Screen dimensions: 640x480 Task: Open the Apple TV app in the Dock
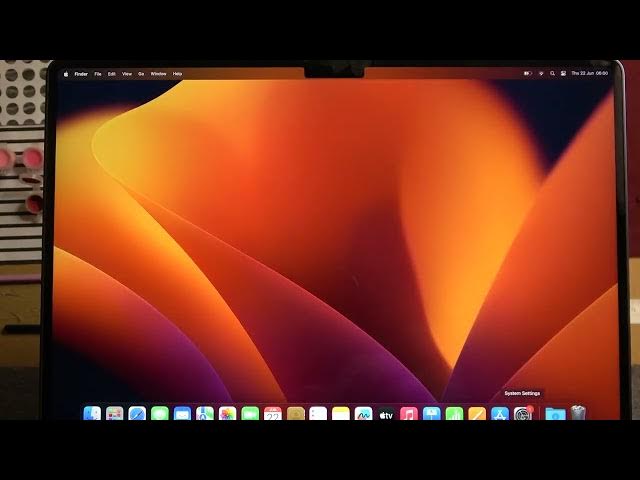(x=386, y=413)
